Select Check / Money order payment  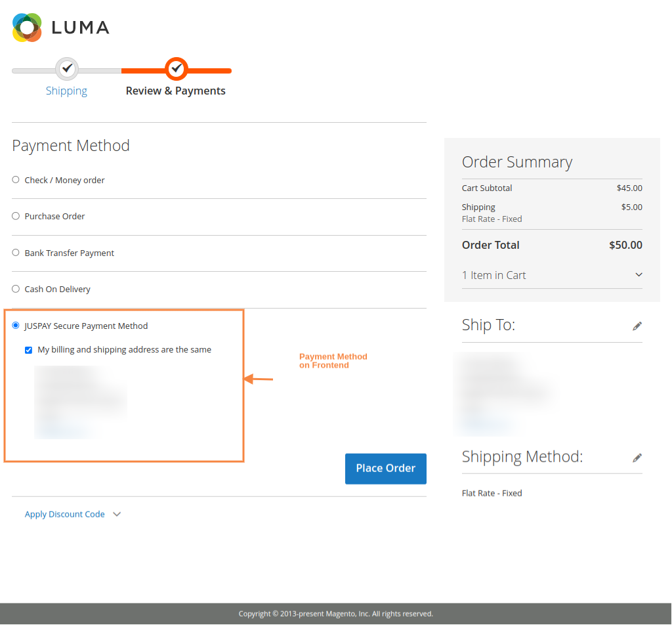click(15, 180)
